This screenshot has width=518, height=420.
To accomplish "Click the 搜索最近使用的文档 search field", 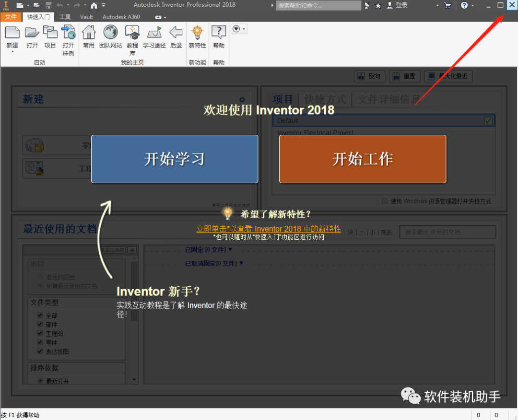I will (x=447, y=232).
